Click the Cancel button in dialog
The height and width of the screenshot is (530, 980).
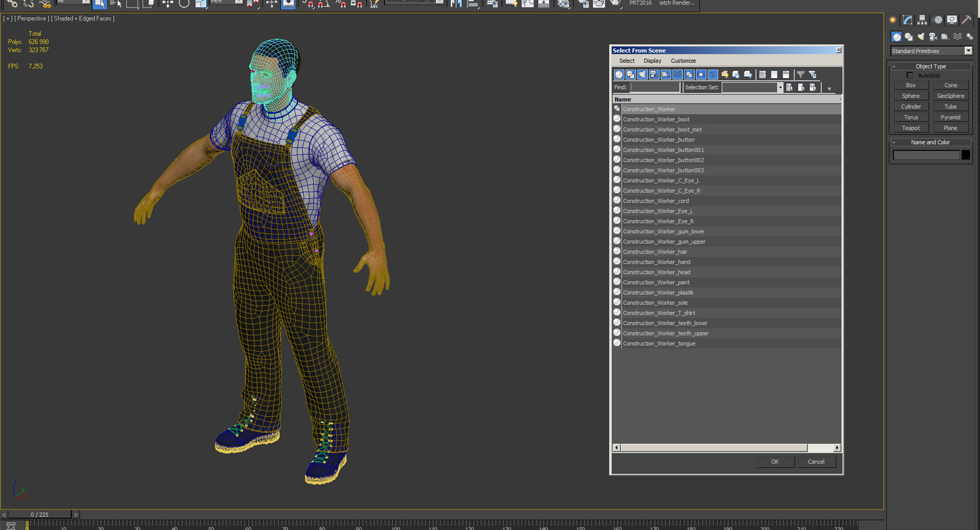pos(816,462)
